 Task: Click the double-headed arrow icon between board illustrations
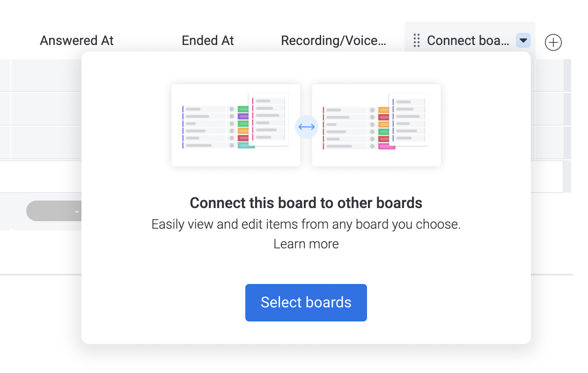[307, 127]
